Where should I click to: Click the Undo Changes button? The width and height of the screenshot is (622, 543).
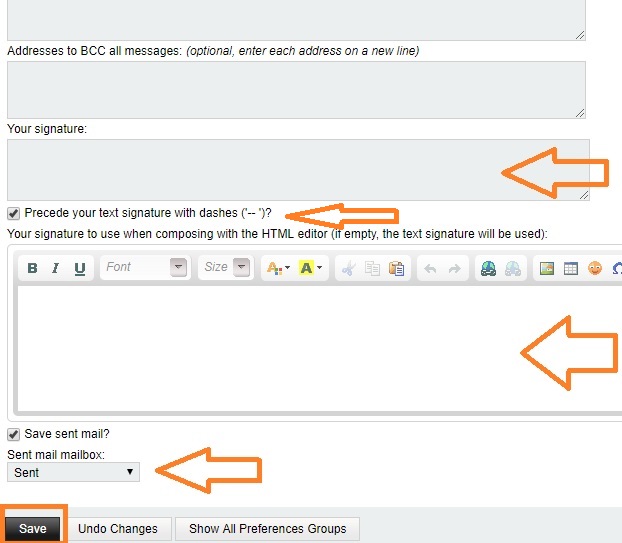tap(118, 529)
